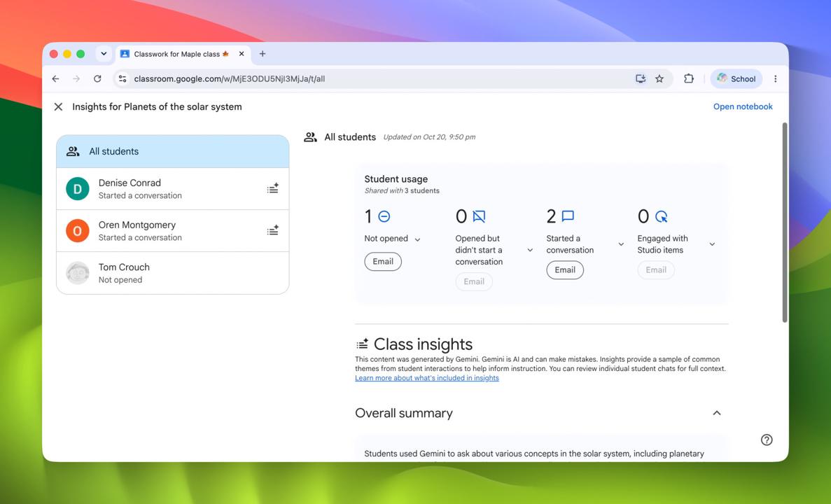Screen dimensions: 831x504
Task: Expand Engaged with Studio items chevron
Action: click(712, 244)
